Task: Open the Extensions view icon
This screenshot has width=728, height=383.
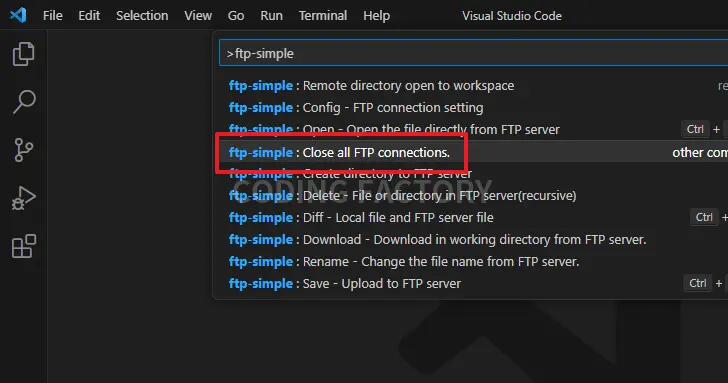Action: 24,246
